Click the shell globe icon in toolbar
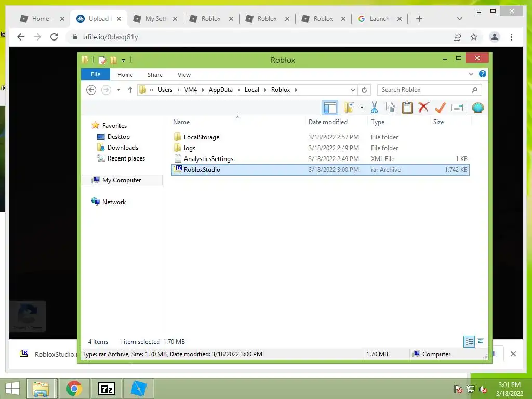The image size is (532, 399). point(478,108)
